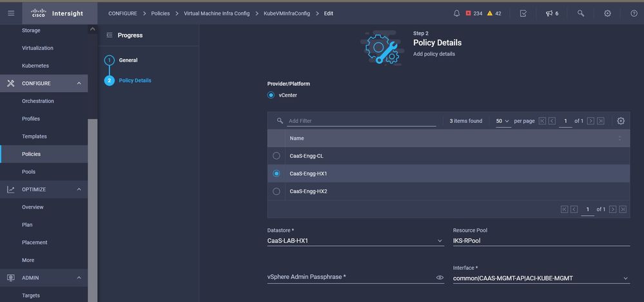Click the Policies breadcrumb link
Viewport: 644px width, 302px height.
tap(161, 14)
